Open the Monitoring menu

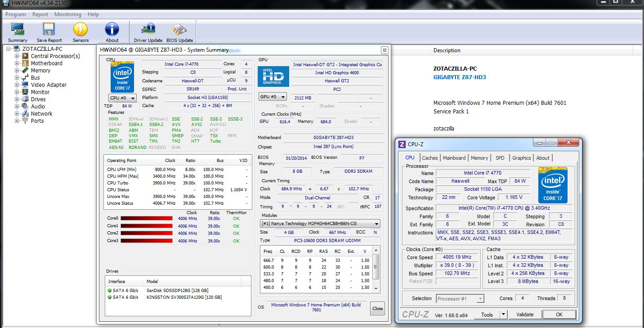pyautogui.click(x=68, y=14)
